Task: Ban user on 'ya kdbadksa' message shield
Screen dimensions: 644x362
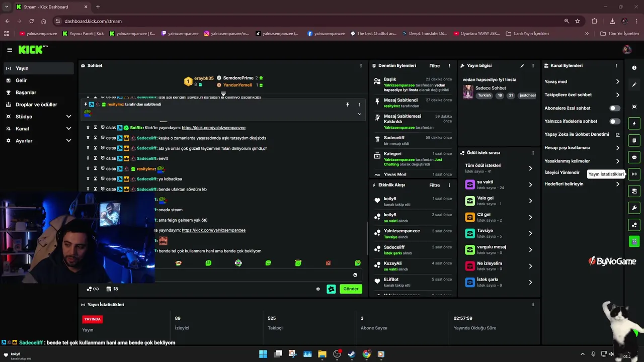Action: (x=102, y=179)
